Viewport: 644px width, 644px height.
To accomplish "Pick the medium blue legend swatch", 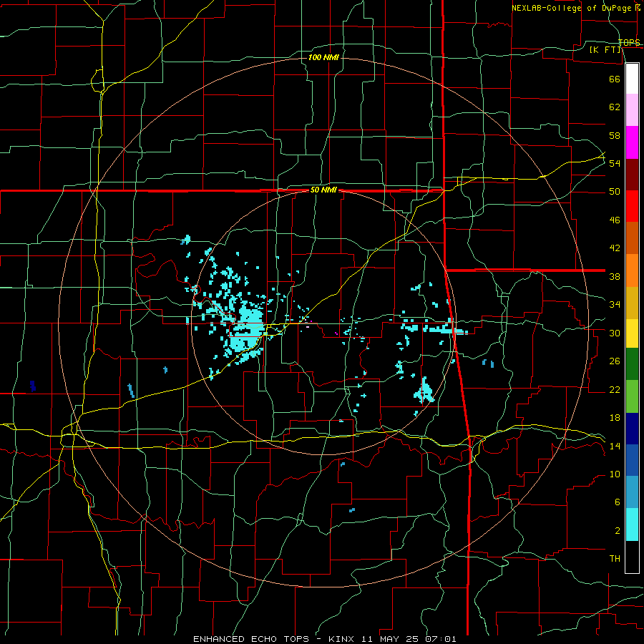I will 632,460.
